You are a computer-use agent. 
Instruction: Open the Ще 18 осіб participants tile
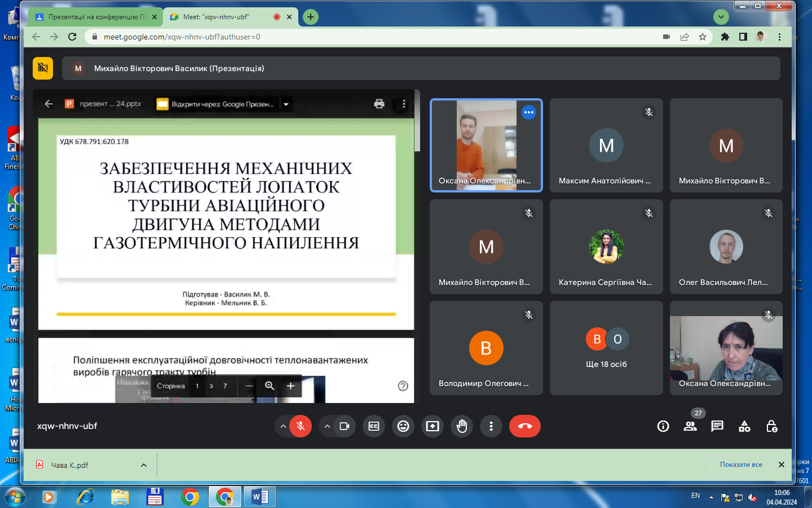click(x=606, y=348)
